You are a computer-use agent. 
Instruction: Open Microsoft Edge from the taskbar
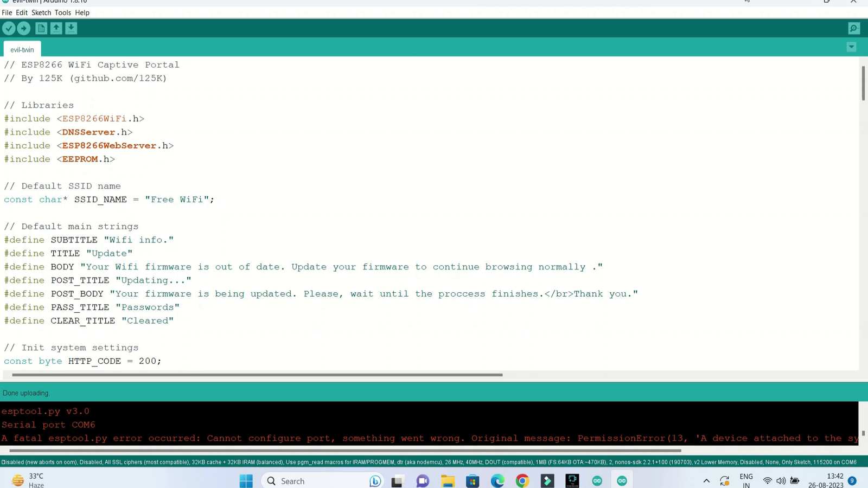click(x=497, y=481)
